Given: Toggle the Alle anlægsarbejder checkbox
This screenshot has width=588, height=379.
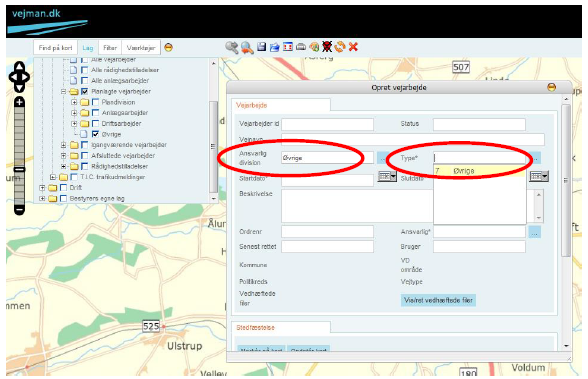Looking at the screenshot, I should point(84,81).
